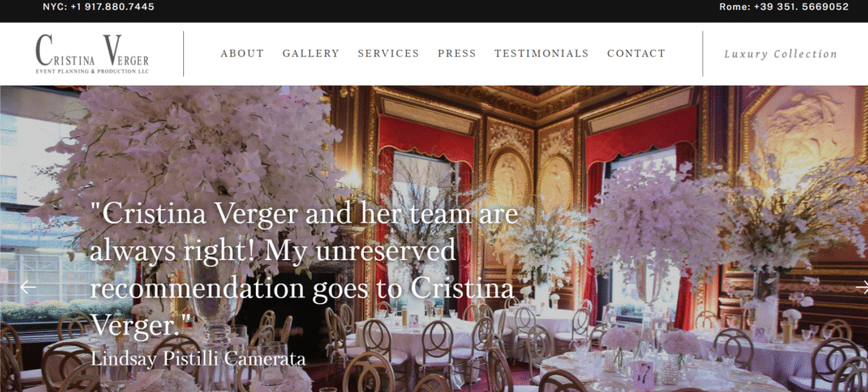Go to the Press section
The width and height of the screenshot is (868, 392).
(x=457, y=53)
